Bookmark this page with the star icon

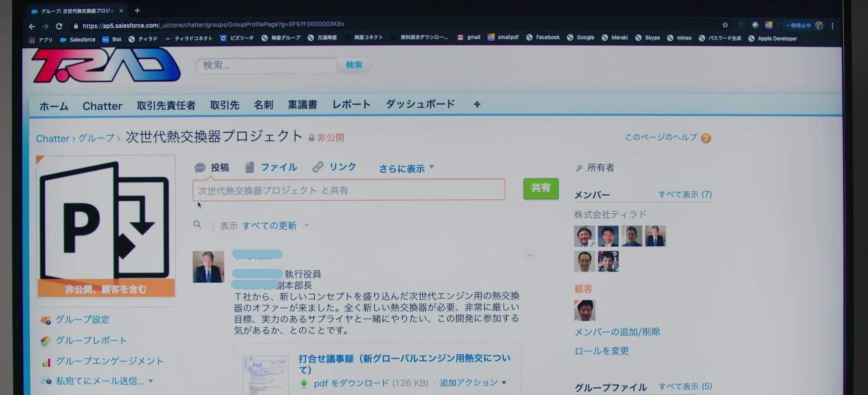point(725,25)
